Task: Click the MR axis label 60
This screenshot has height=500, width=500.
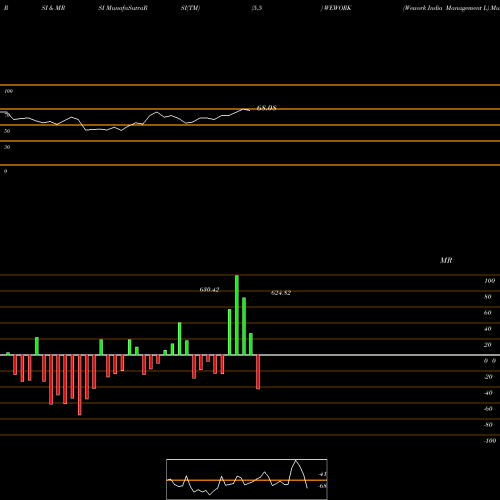Action: (x=487, y=313)
